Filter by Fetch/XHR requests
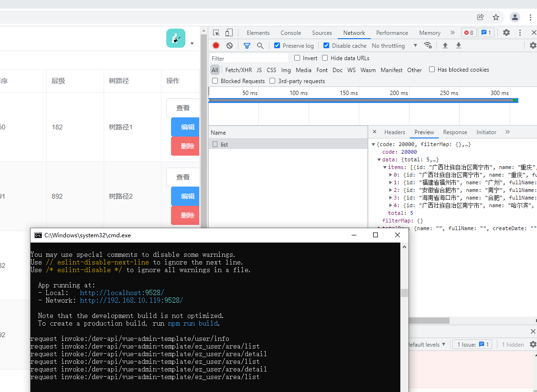Viewport: 537px width, 392px height. click(x=238, y=70)
